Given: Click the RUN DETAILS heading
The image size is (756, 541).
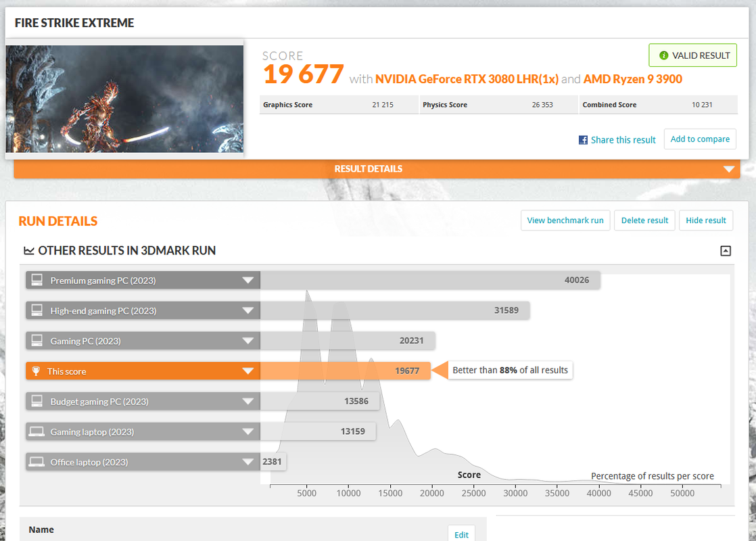Looking at the screenshot, I should [x=58, y=221].
